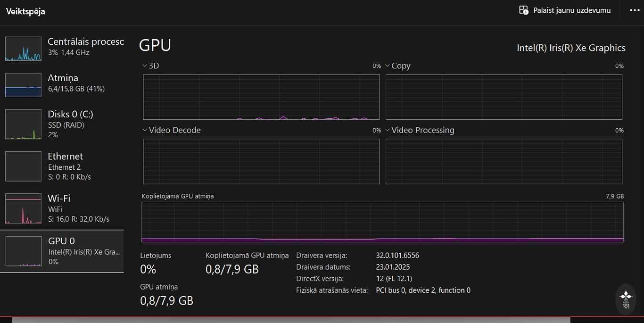Open the Video Decode engine dropdown
644x323 pixels.
pos(145,130)
